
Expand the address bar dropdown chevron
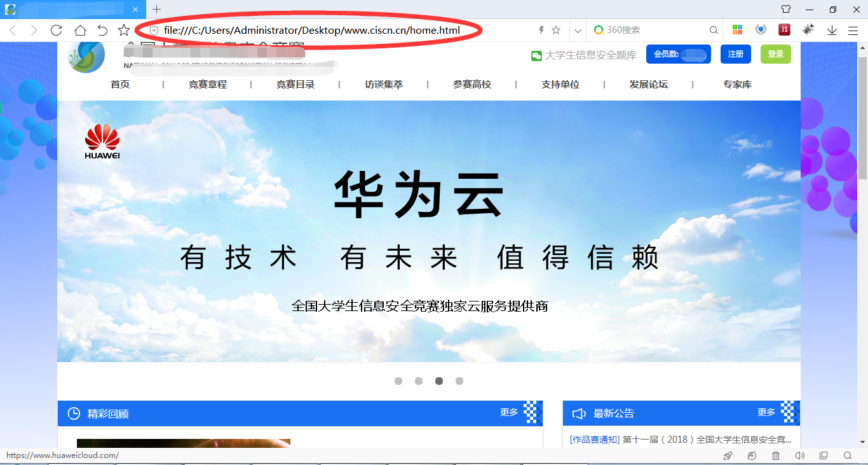click(x=577, y=30)
